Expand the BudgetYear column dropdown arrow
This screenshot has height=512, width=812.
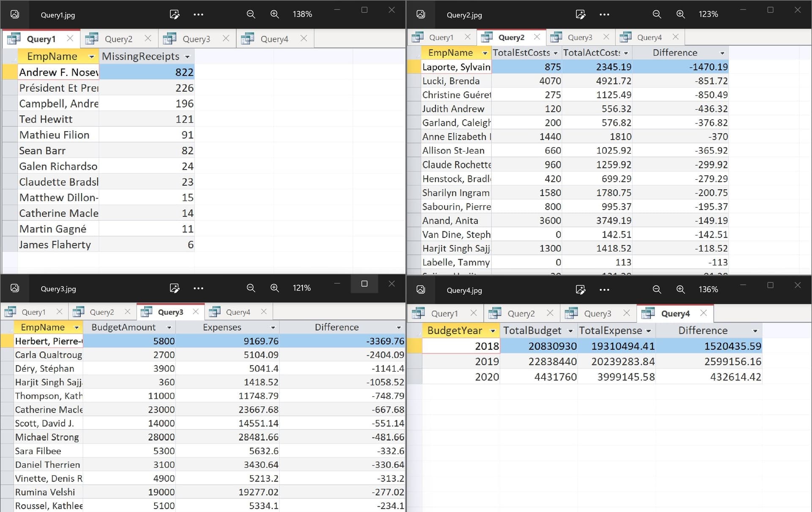pos(493,331)
